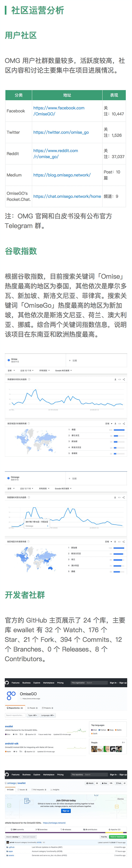Switch to the Insights tab
The image size is (132, 868).
coord(55,789)
